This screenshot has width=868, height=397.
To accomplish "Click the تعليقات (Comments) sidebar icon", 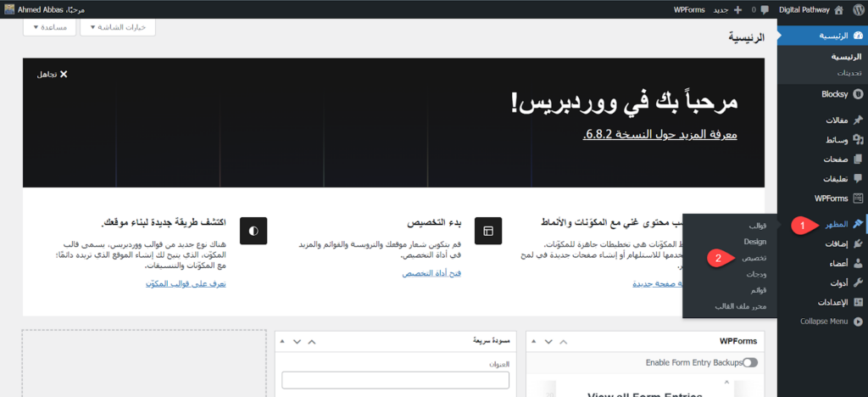I will click(858, 178).
